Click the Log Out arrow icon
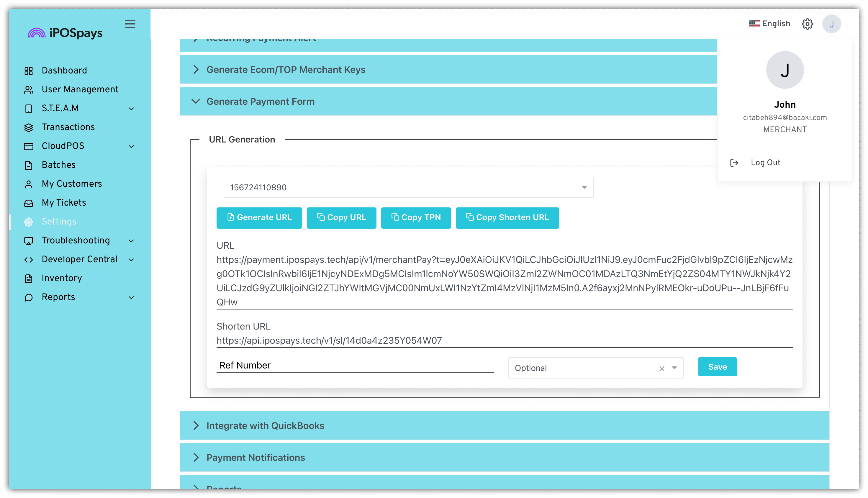 734,163
